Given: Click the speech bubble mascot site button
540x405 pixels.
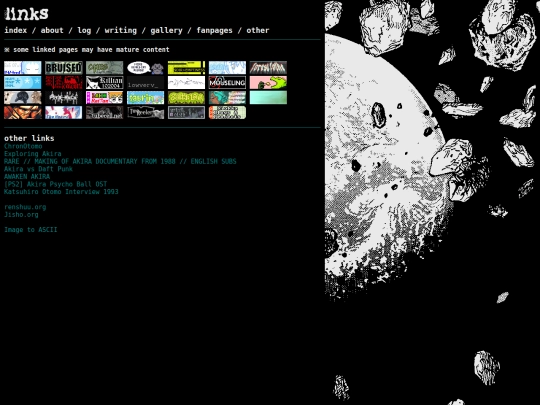Looking at the screenshot, I should pos(145,68).
